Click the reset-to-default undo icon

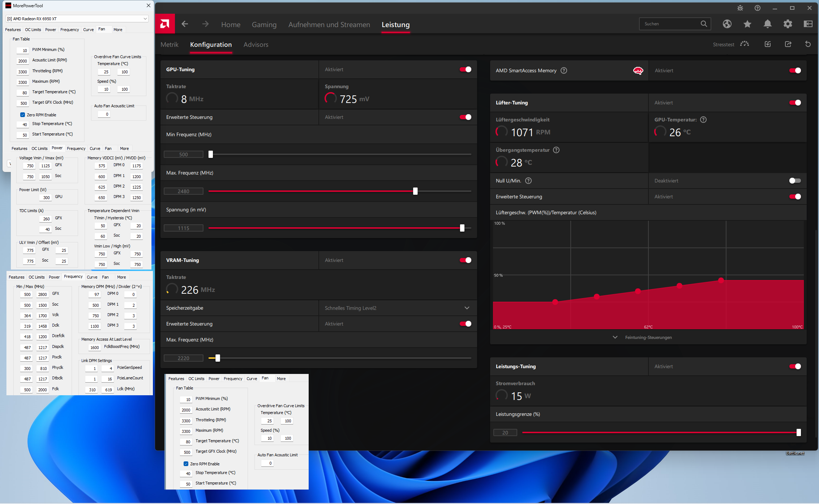click(x=808, y=44)
